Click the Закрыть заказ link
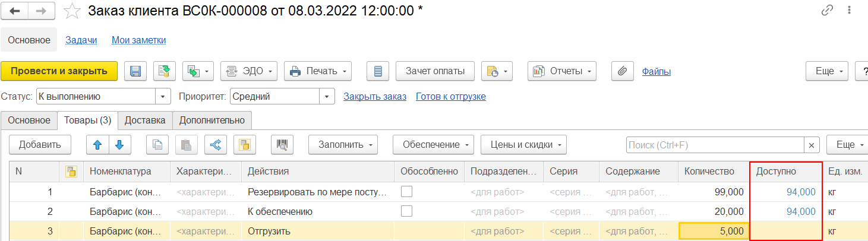 click(x=375, y=96)
